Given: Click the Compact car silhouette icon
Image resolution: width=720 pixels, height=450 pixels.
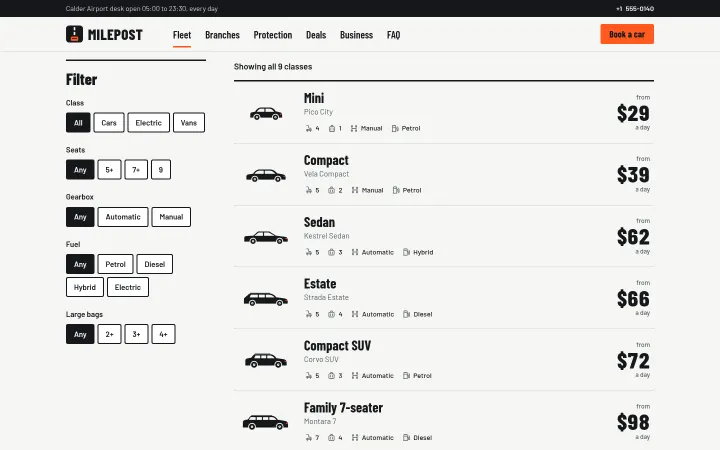Looking at the screenshot, I should click(x=266, y=175).
